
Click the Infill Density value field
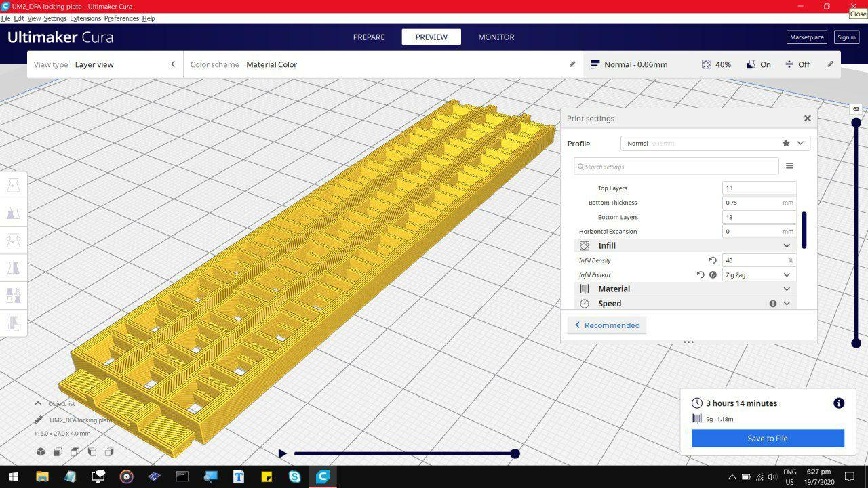pyautogui.click(x=759, y=260)
